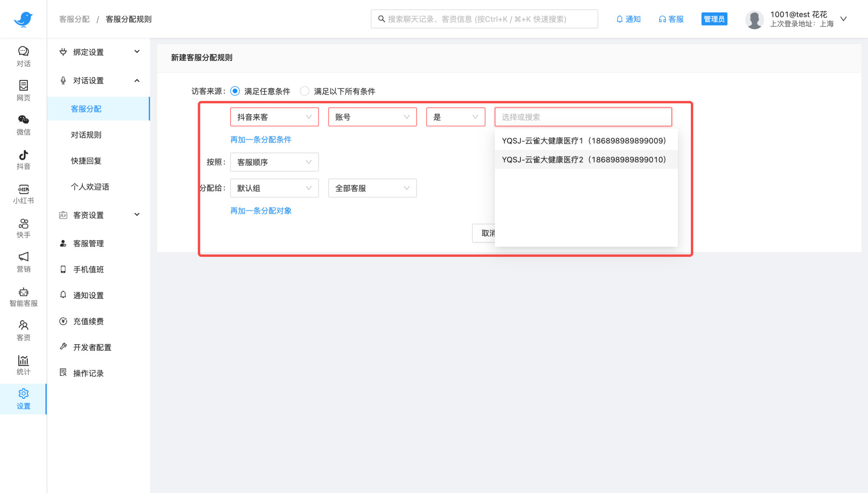Viewport: 868px width, 493px height.
Task: Choose YQSJ-云雀大健康医疗2 account option
Action: [586, 160]
